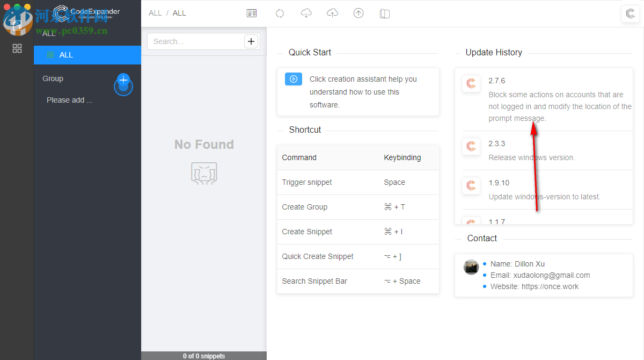Open the book/documentation icon in toolbar
644x360 pixels.
(x=384, y=13)
